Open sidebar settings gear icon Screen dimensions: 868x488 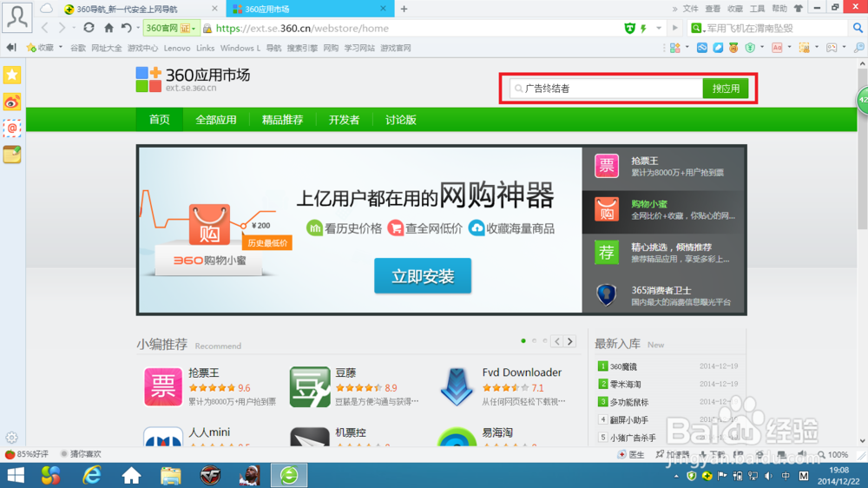click(11, 438)
